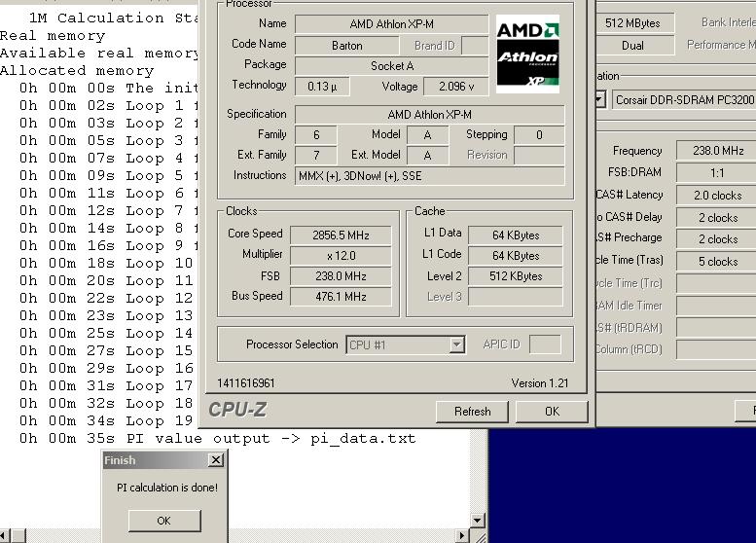Click the Bus Speed 476.1 MHz value
Viewport: 756px width, 543px height.
pos(341,297)
